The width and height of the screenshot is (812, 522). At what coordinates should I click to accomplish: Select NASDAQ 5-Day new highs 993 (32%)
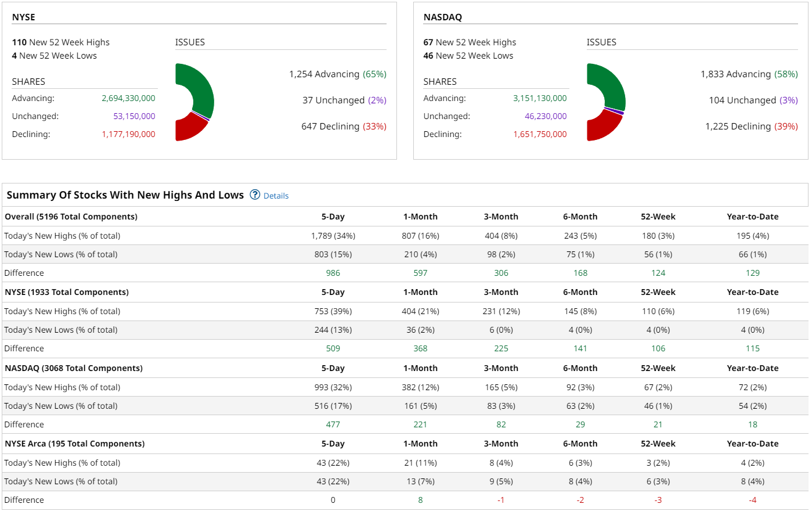pyautogui.click(x=333, y=387)
